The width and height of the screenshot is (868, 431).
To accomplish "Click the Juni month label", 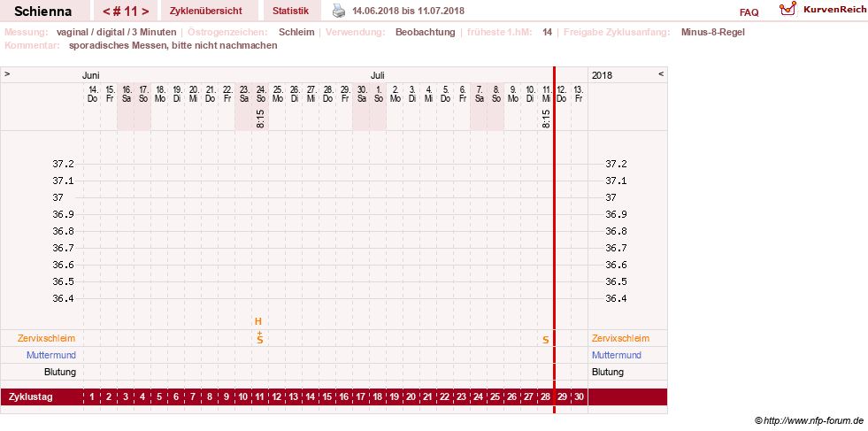I will tap(91, 75).
